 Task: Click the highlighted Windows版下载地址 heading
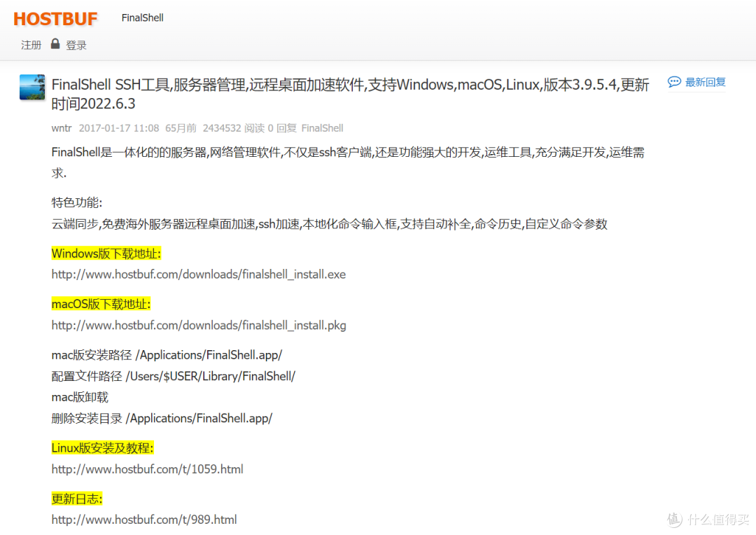106,253
